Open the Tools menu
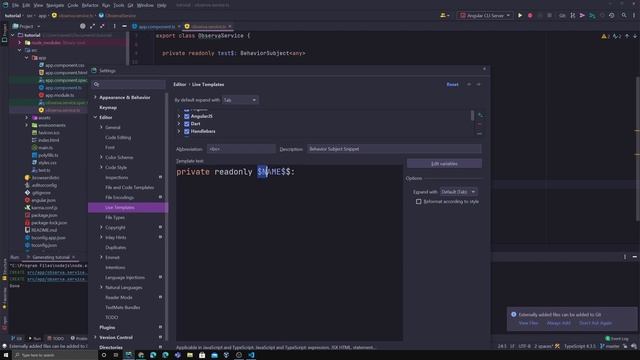The image size is (640, 360). coord(118,5)
